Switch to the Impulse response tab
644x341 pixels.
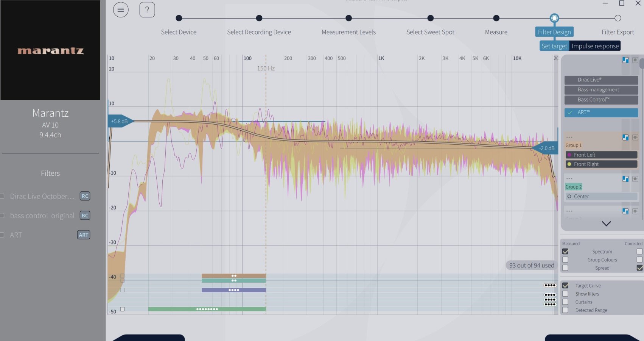(x=595, y=46)
